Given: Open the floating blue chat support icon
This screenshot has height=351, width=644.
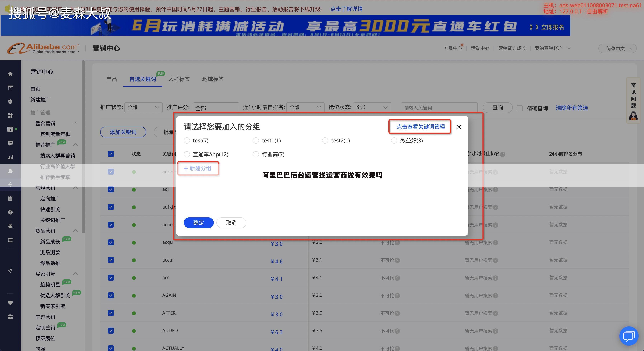Looking at the screenshot, I should pos(629,336).
